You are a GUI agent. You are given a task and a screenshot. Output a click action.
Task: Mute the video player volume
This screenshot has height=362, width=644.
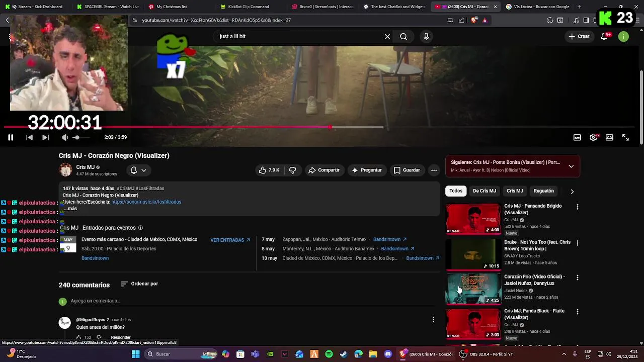pyautogui.click(x=64, y=137)
